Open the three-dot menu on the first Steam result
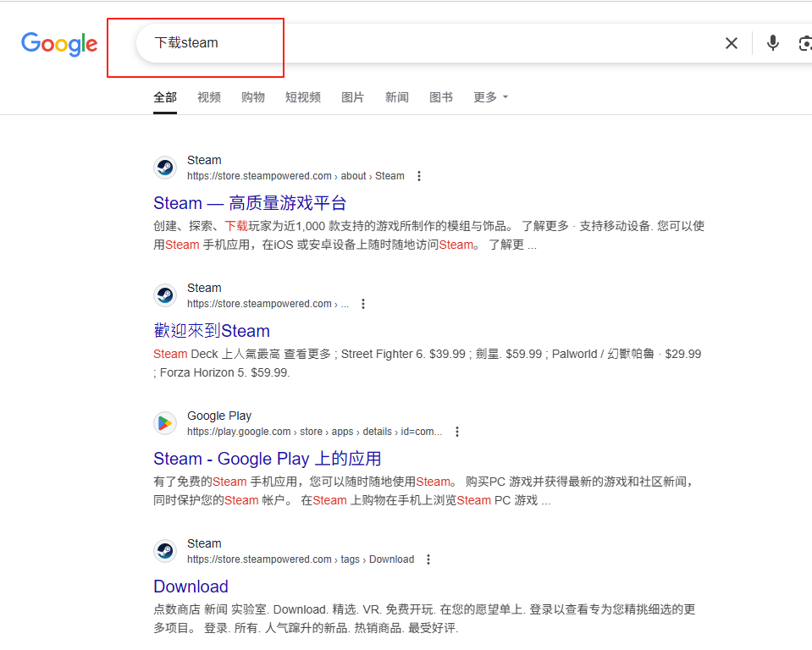812x650 pixels. pyautogui.click(x=419, y=175)
